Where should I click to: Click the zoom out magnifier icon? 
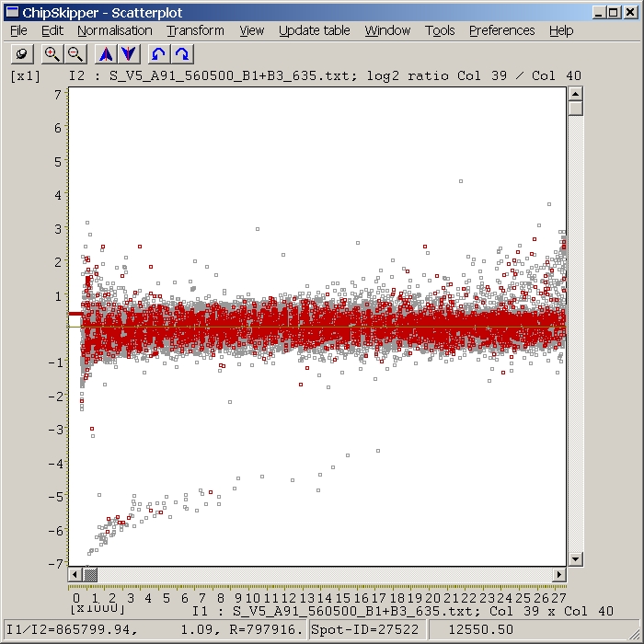[x=75, y=54]
